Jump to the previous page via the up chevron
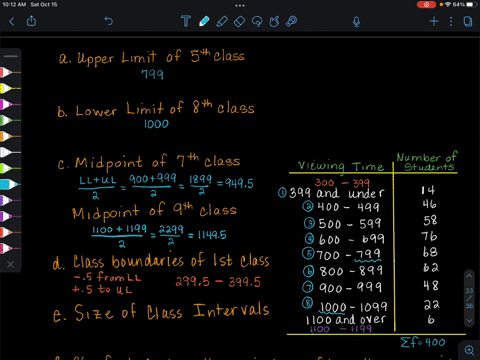Viewport: 480px width, 360px height. [469, 276]
